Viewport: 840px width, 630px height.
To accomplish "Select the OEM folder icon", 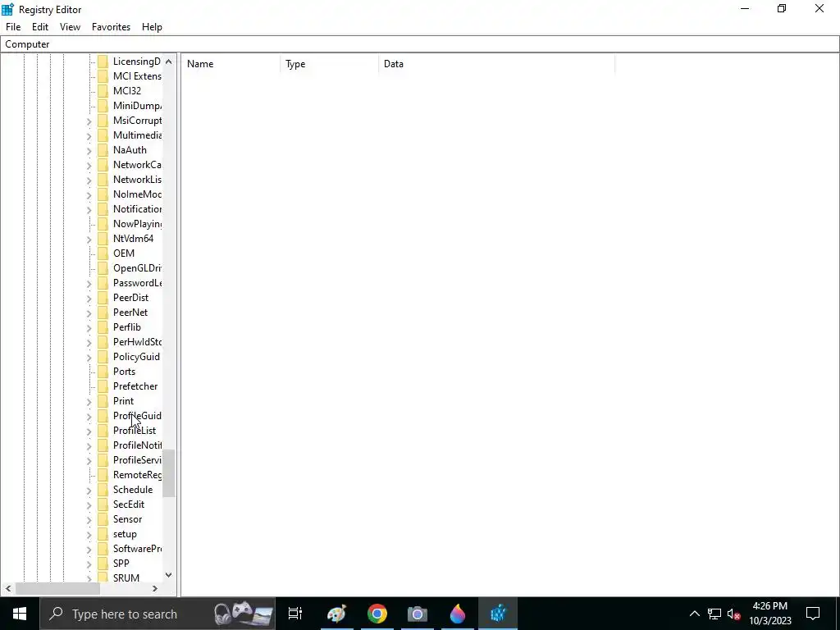I will pos(103,253).
